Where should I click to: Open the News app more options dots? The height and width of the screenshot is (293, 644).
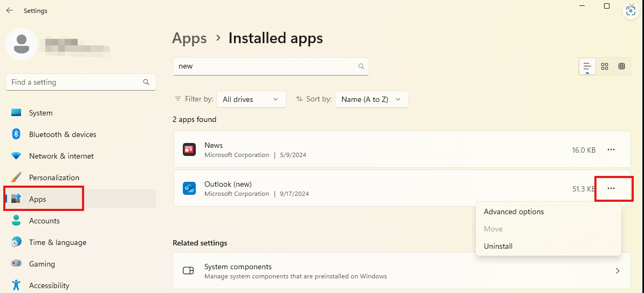[x=611, y=149]
